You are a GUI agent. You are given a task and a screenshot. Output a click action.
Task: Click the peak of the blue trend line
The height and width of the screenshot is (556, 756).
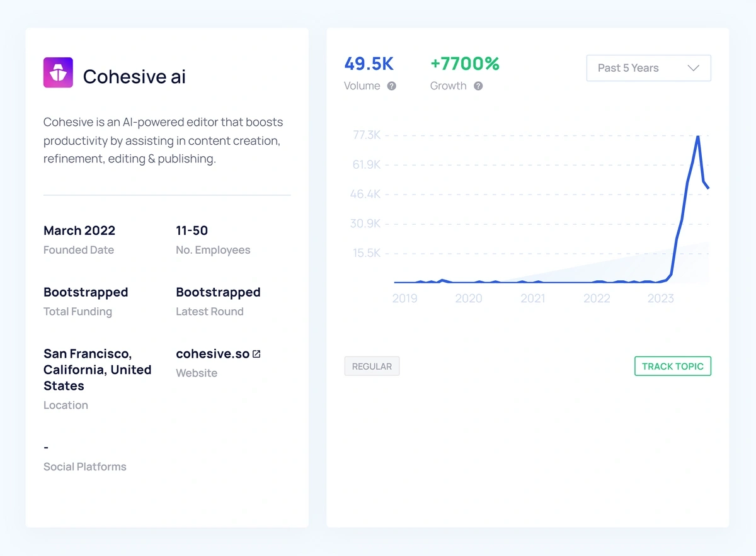click(697, 136)
